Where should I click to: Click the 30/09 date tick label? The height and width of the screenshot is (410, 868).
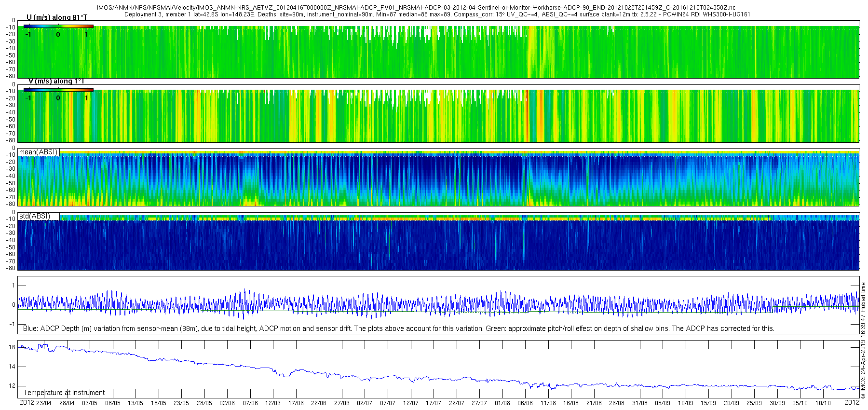[777, 403]
